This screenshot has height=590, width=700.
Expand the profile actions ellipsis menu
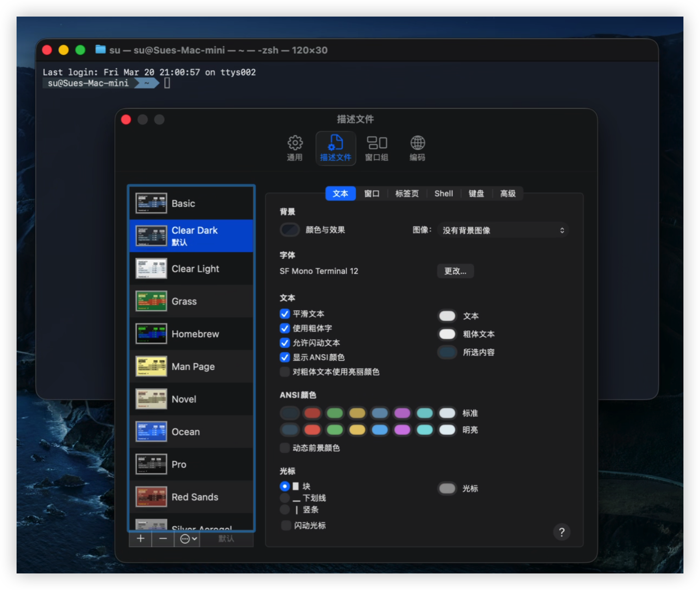[x=188, y=539]
